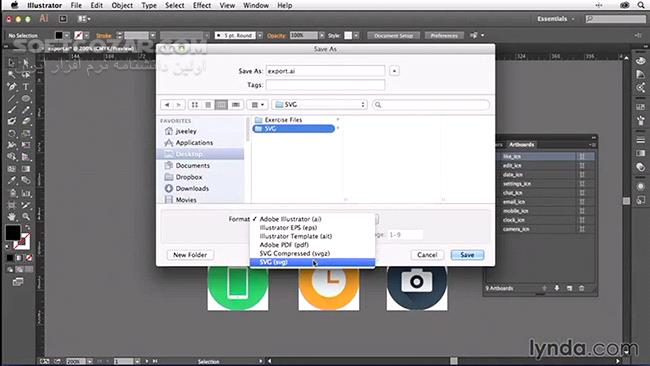The height and width of the screenshot is (366, 650).
Task: Select the Pencil tool
Action: (x=26, y=110)
